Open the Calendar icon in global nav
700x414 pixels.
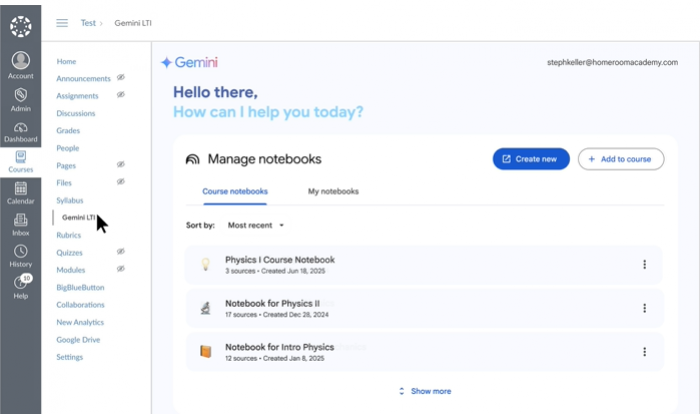click(21, 188)
